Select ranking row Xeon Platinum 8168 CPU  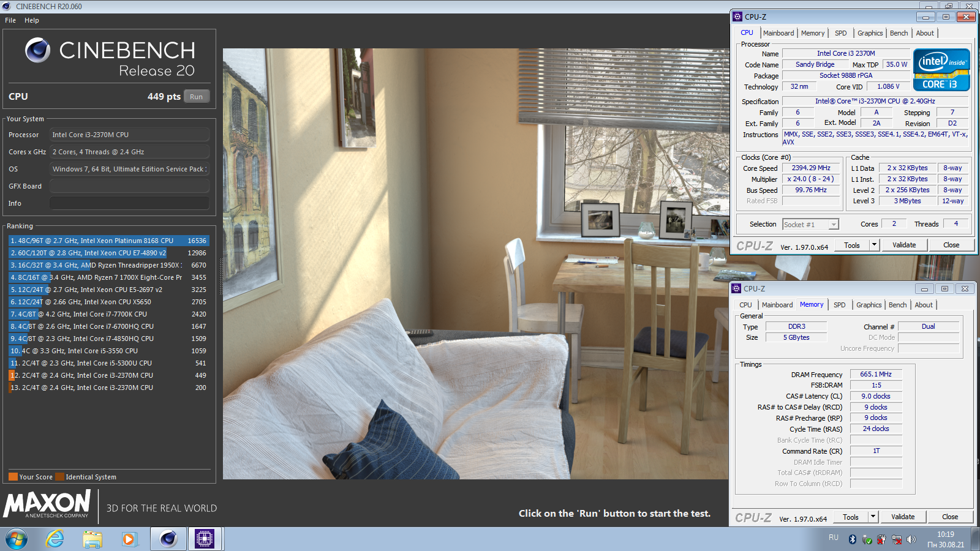click(108, 241)
